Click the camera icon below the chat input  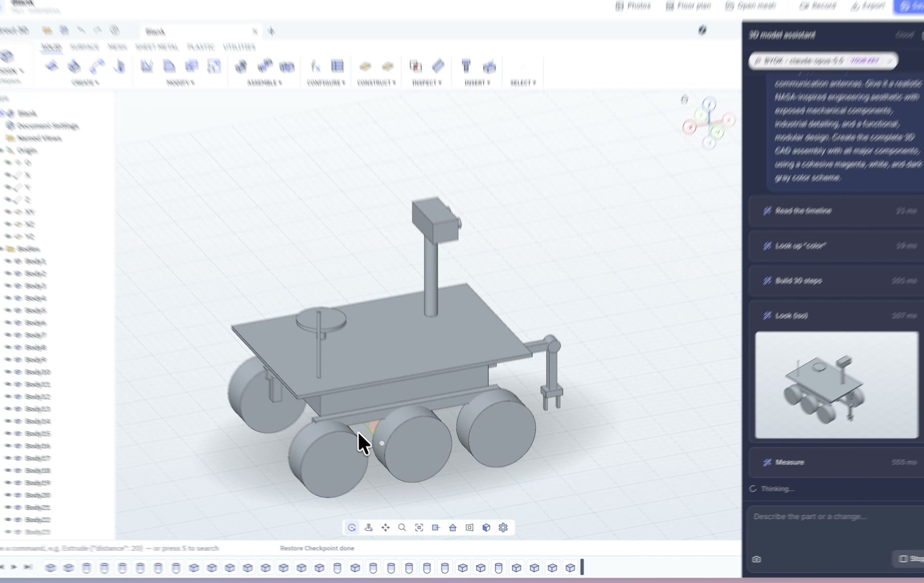(x=756, y=559)
